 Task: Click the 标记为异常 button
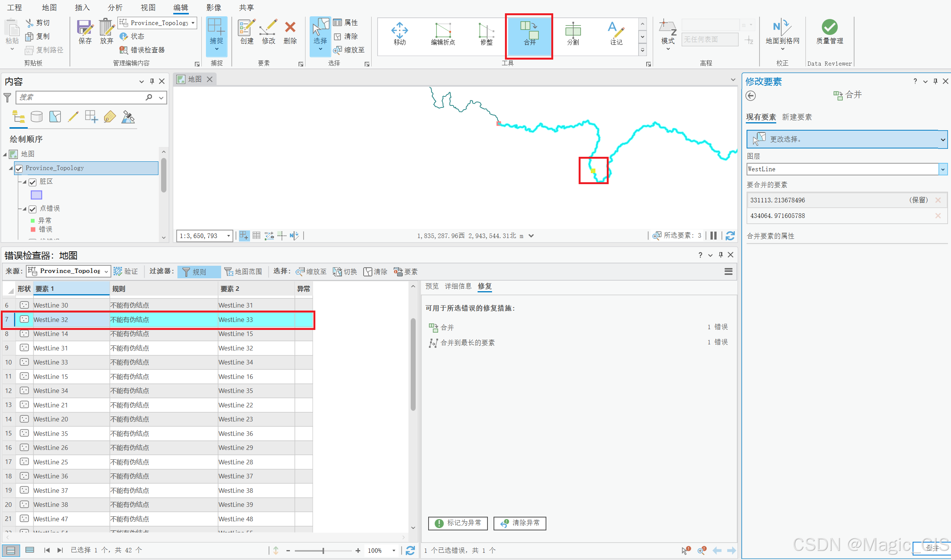[459, 523]
